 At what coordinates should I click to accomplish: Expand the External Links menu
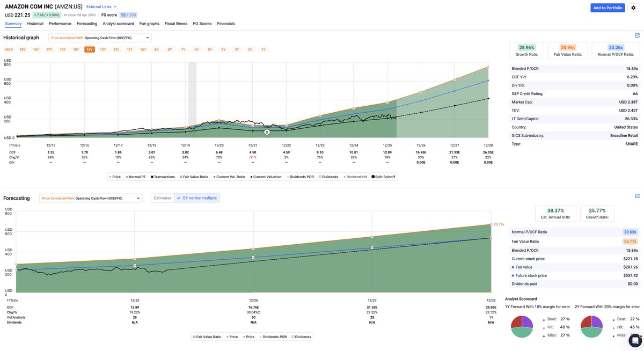pyautogui.click(x=101, y=6)
